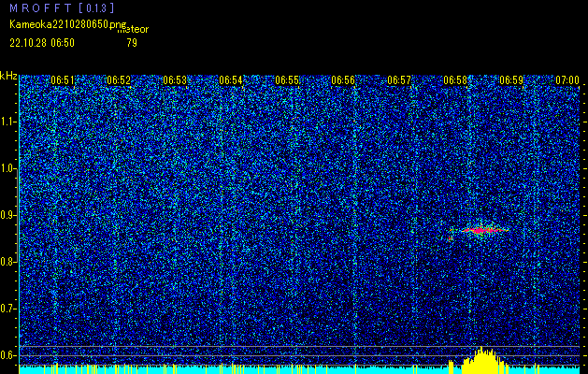Screen dimensions: 588x374
Task: Click the 'meteor' label
Action: pyautogui.click(x=133, y=29)
